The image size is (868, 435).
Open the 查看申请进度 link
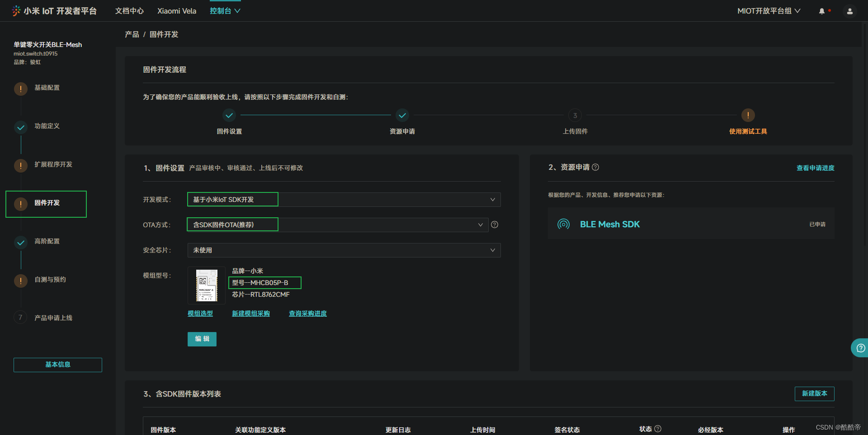(816, 168)
